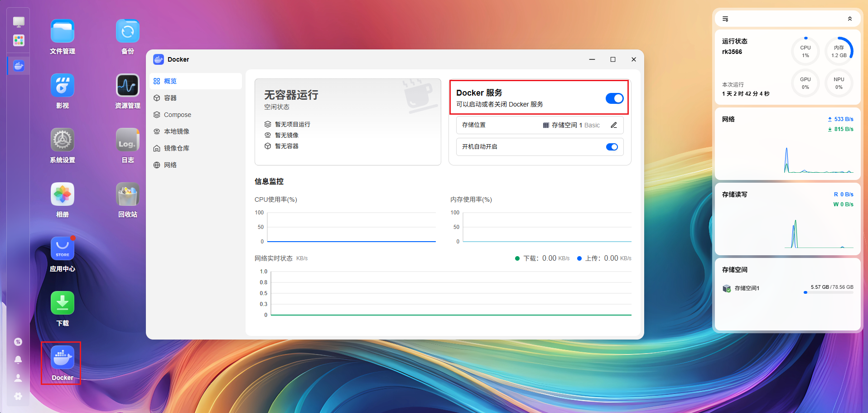Viewport: 868px width, 413px height.
Task: Click the 暂无项目运行 status row
Action: pyautogui.click(x=287, y=124)
